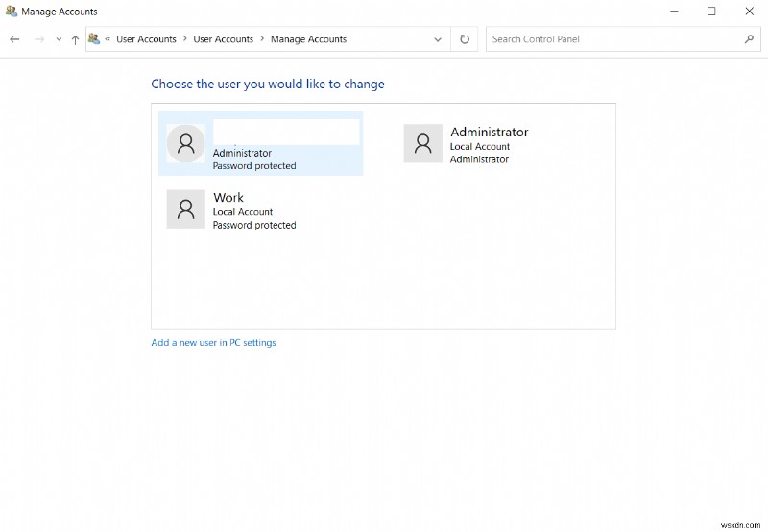Open the Local Account Administrator avatar
This screenshot has height=532, width=768.
(422, 143)
